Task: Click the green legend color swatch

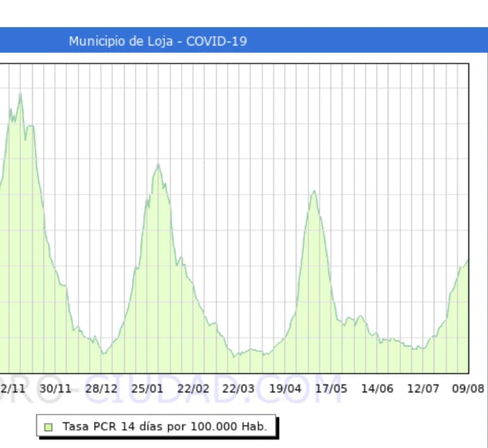Action: tap(48, 426)
